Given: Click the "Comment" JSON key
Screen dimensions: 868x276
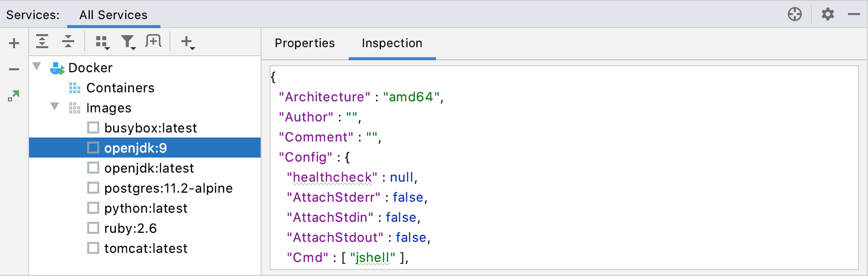Looking at the screenshot, I should point(316,137).
